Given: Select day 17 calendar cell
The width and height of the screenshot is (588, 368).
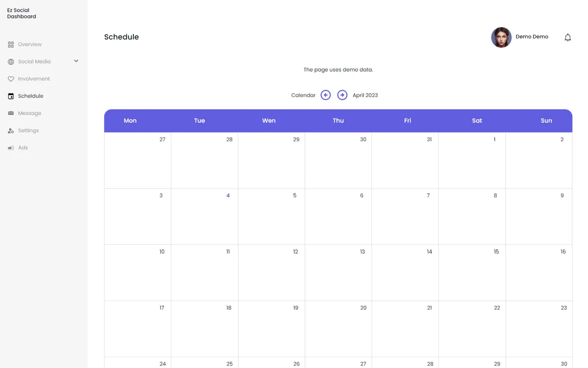Looking at the screenshot, I should pos(138,329).
